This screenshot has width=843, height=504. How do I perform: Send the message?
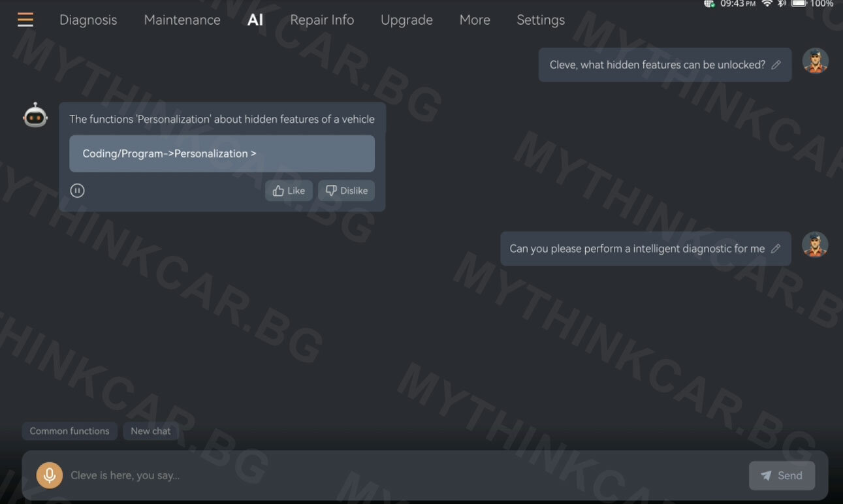point(782,475)
